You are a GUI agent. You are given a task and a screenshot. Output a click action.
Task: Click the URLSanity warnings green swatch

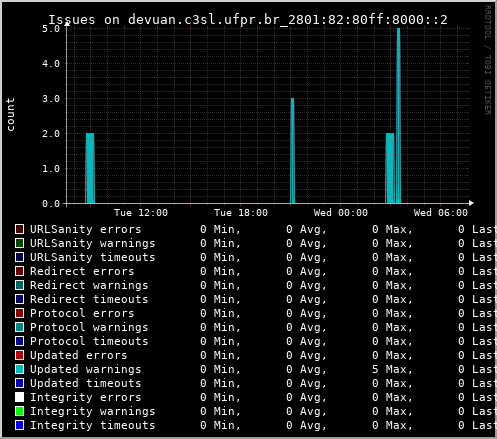pyautogui.click(x=19, y=243)
